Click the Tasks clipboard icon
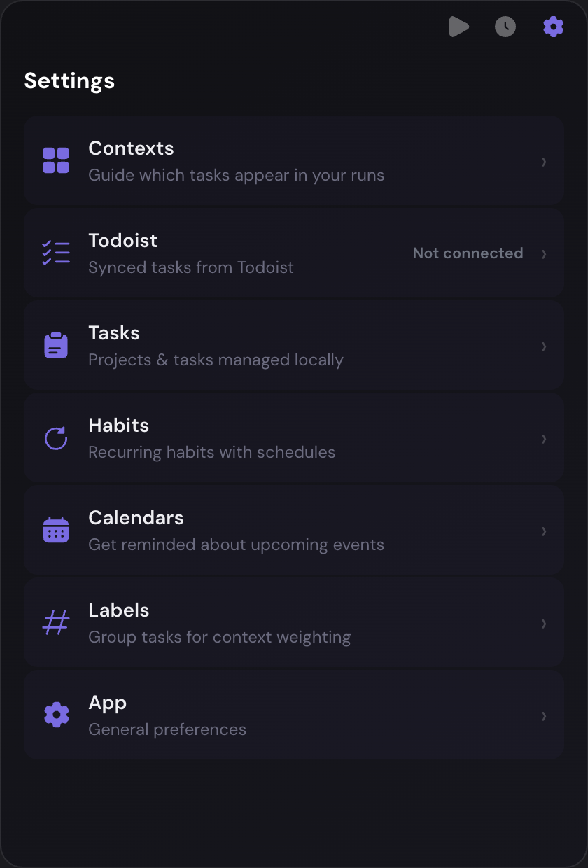 click(x=56, y=345)
